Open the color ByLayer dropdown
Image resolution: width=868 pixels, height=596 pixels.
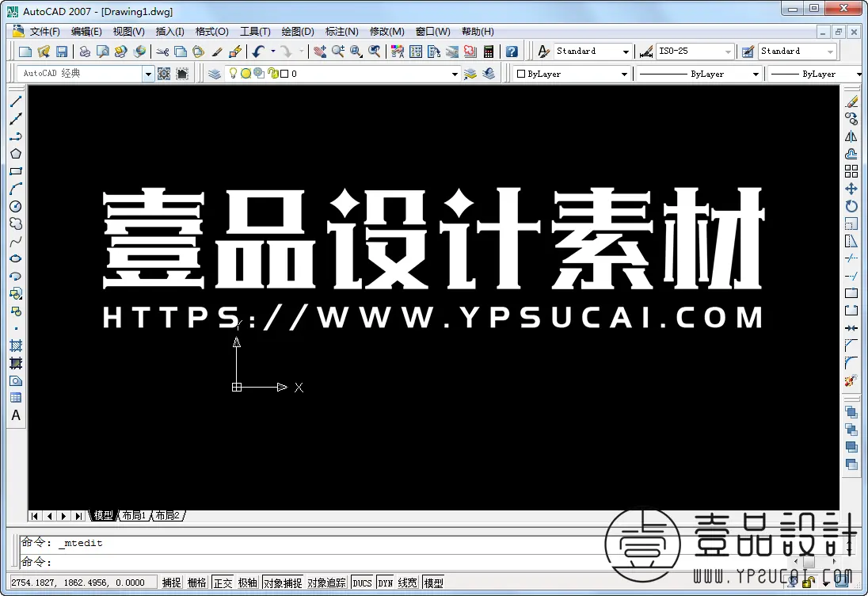pyautogui.click(x=624, y=74)
